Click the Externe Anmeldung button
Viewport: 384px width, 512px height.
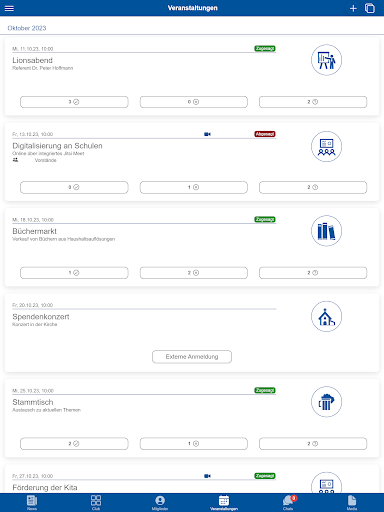coord(192,357)
